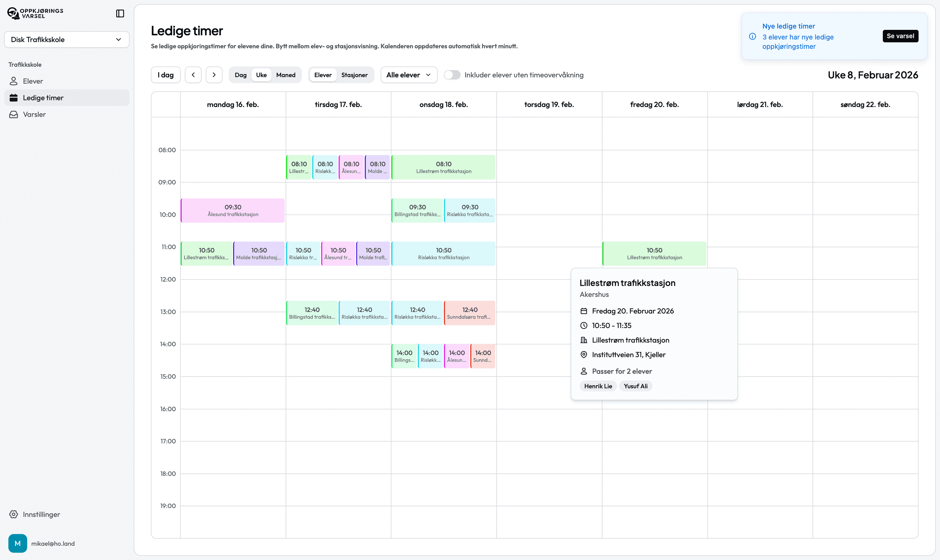Open Monday 09:30 Ålesund slot

click(233, 210)
